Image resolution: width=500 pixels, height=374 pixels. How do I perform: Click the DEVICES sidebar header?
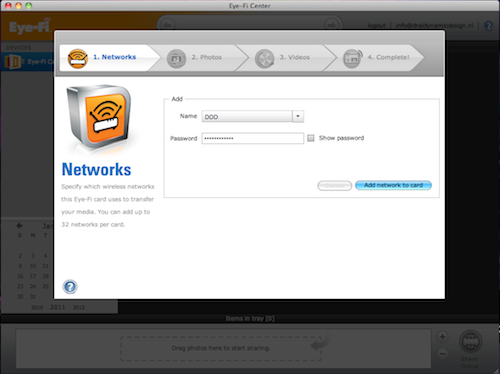[x=18, y=48]
